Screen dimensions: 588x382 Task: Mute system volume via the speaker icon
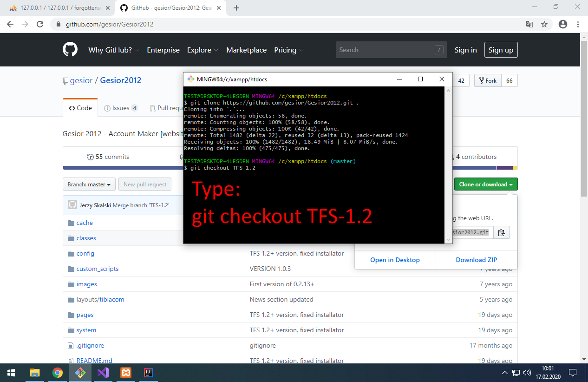click(x=526, y=373)
